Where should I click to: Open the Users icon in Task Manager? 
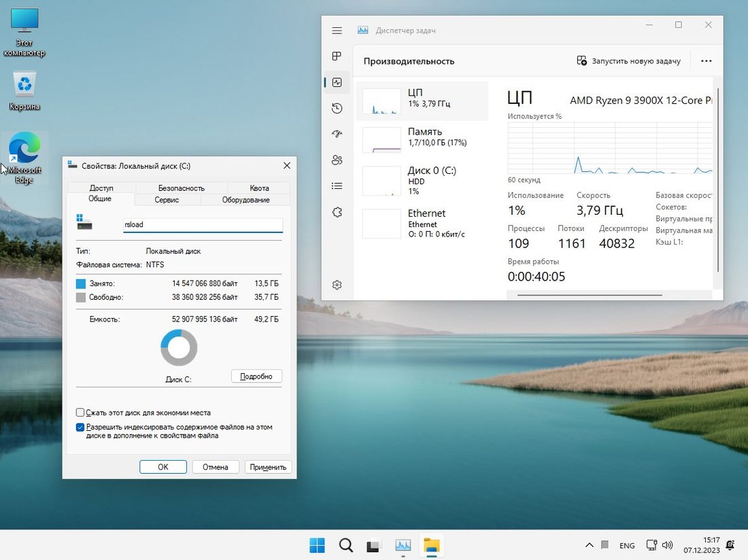pos(337,160)
